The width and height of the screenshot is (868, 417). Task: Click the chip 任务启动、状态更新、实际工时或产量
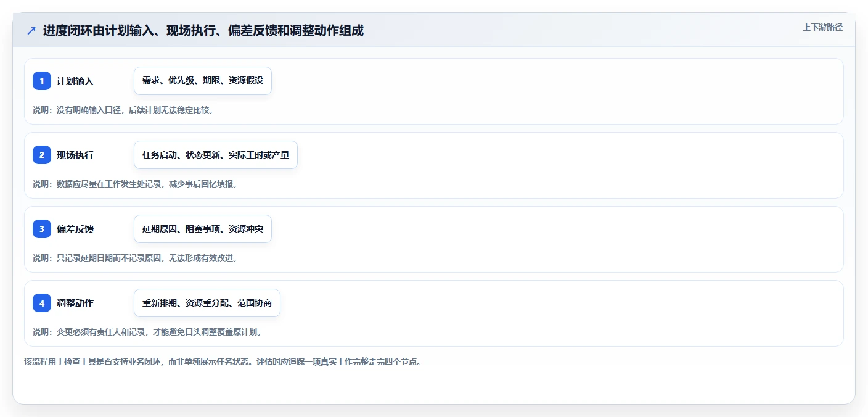[x=216, y=155]
